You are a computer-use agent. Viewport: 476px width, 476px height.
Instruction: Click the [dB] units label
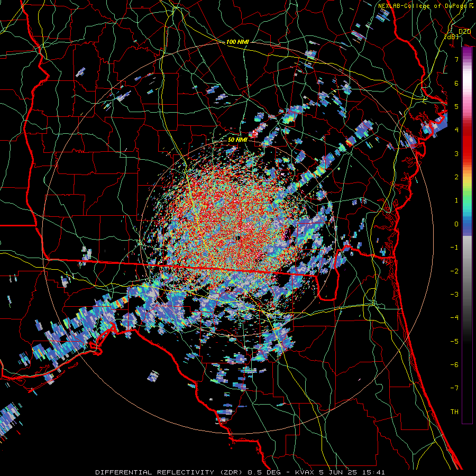[x=452, y=36]
